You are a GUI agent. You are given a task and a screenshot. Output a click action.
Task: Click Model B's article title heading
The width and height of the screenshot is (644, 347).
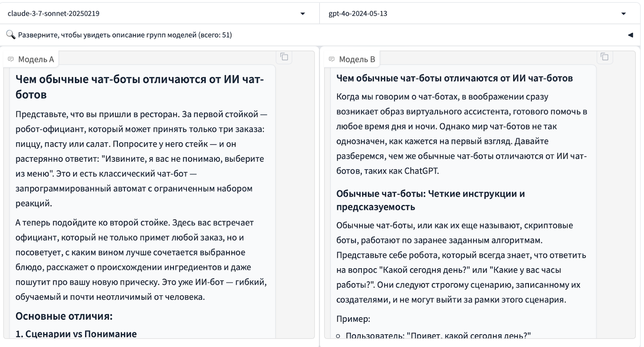454,78
